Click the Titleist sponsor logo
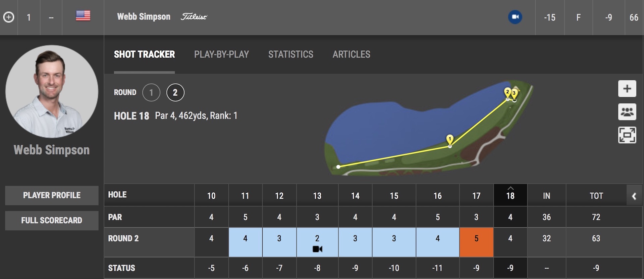Image resolution: width=644 pixels, height=279 pixels. click(x=194, y=17)
